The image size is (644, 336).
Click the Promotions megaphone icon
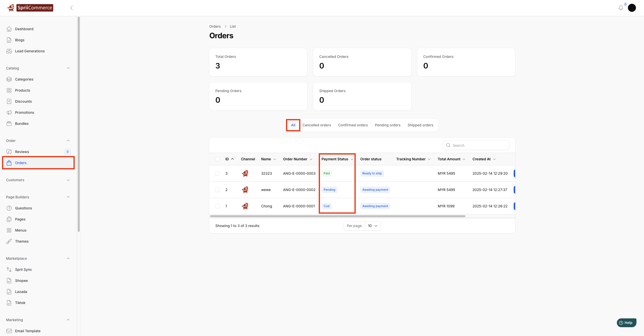9,113
